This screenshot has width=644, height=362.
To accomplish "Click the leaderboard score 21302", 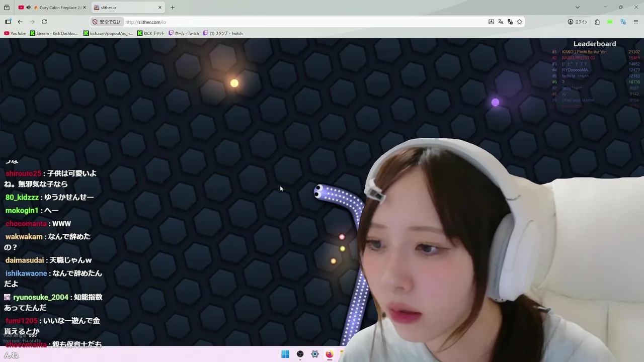I will coord(634,52).
